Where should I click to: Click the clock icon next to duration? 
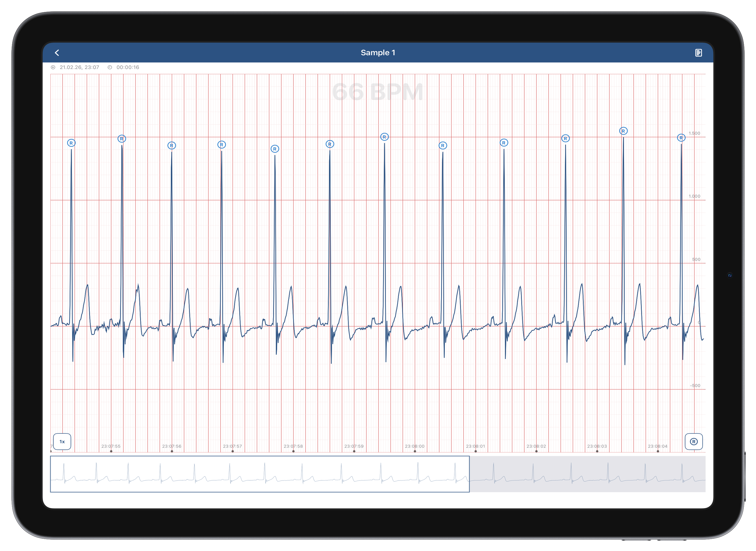[110, 67]
